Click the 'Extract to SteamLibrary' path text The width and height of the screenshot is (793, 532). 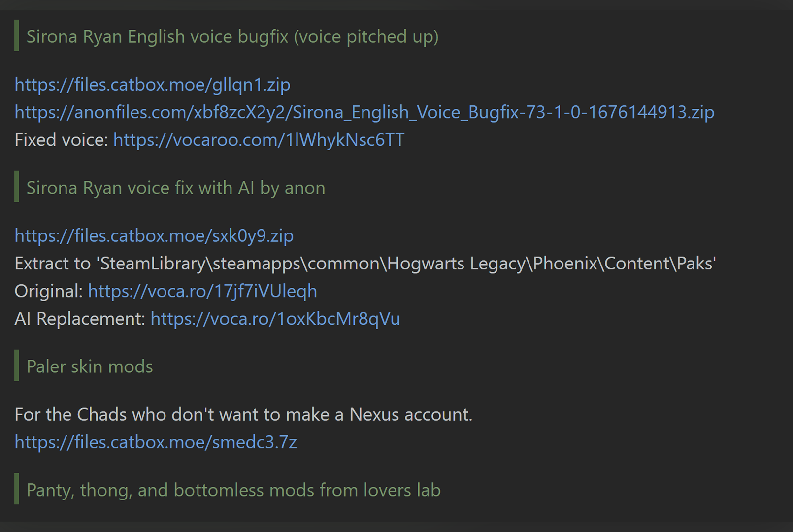click(x=365, y=264)
